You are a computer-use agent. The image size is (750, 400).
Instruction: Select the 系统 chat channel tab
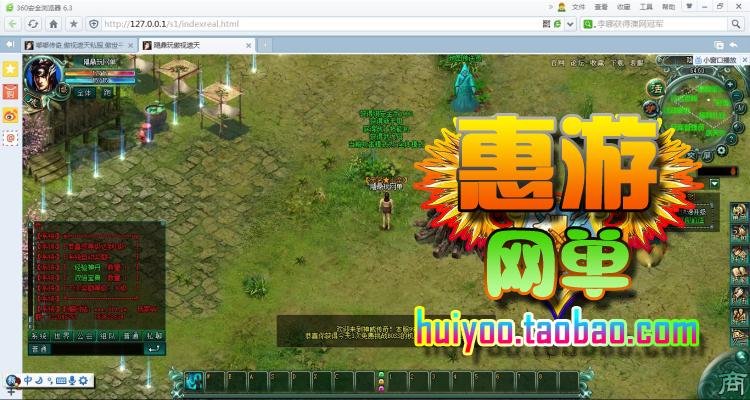coord(40,336)
